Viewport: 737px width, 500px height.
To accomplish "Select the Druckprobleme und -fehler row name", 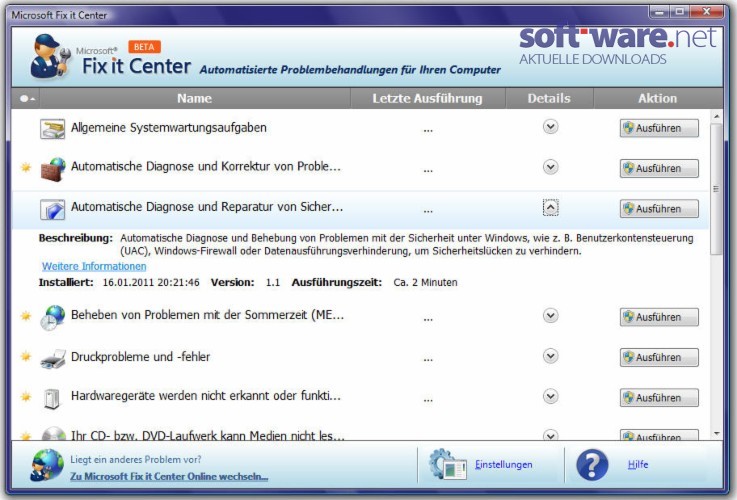I will click(x=141, y=357).
